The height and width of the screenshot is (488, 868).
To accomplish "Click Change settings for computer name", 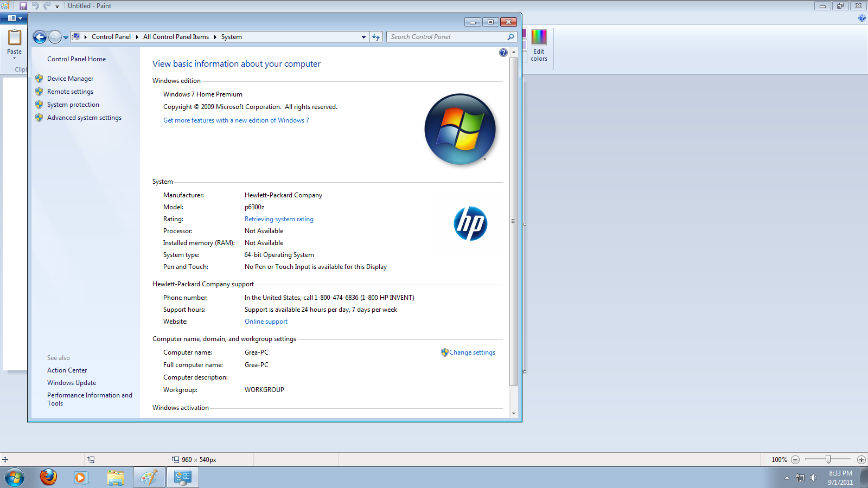I will click(x=472, y=352).
